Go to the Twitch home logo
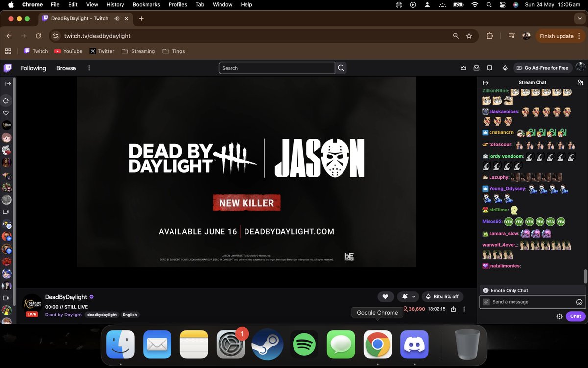The image size is (588, 368). pos(8,68)
